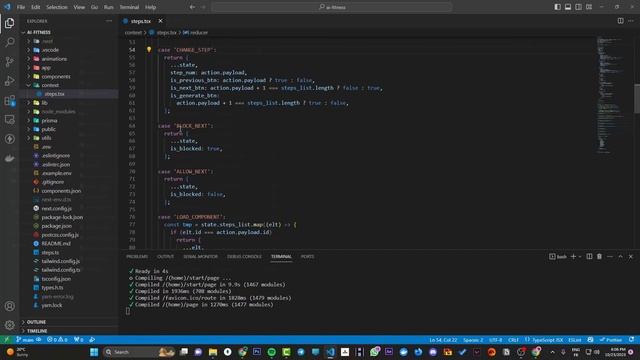Open the Windows Start menu

[x=94, y=352]
